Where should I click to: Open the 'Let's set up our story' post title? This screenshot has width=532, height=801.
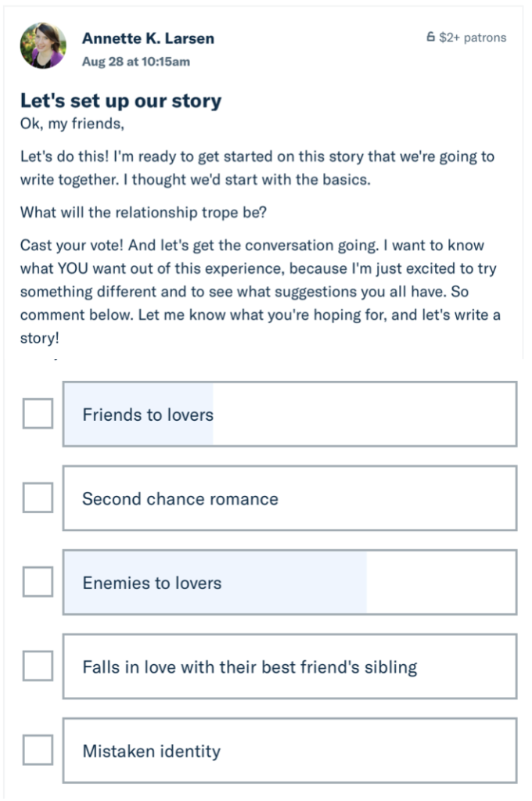click(x=120, y=101)
